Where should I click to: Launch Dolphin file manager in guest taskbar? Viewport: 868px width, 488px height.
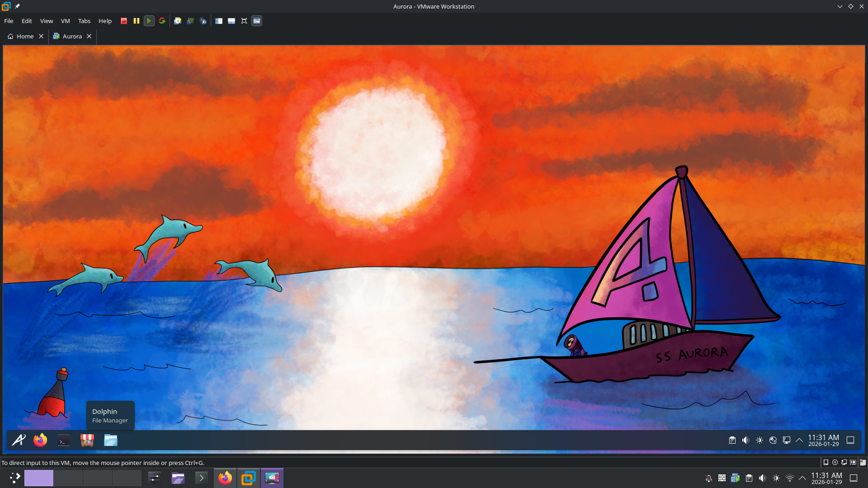(111, 440)
